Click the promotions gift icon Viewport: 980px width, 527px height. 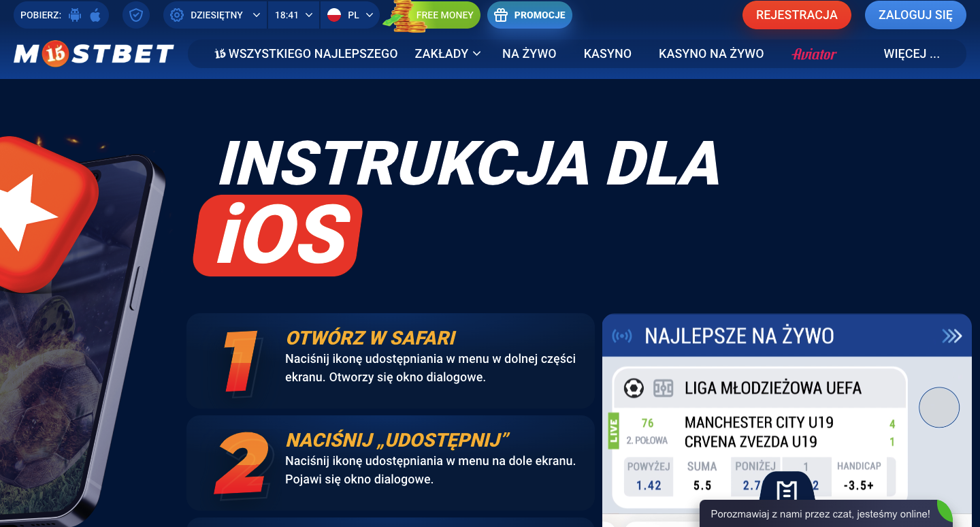click(501, 14)
